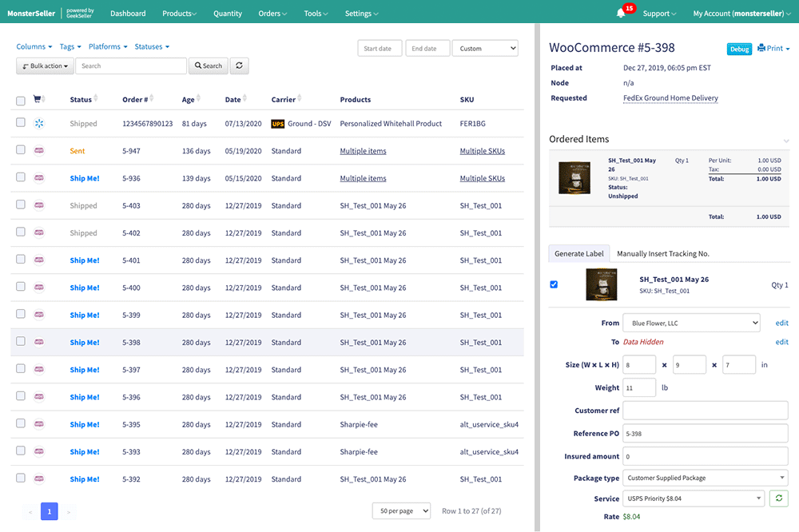Screen dimensions: 799x532
Task: Open the Columns dropdown
Action: [x=34, y=46]
